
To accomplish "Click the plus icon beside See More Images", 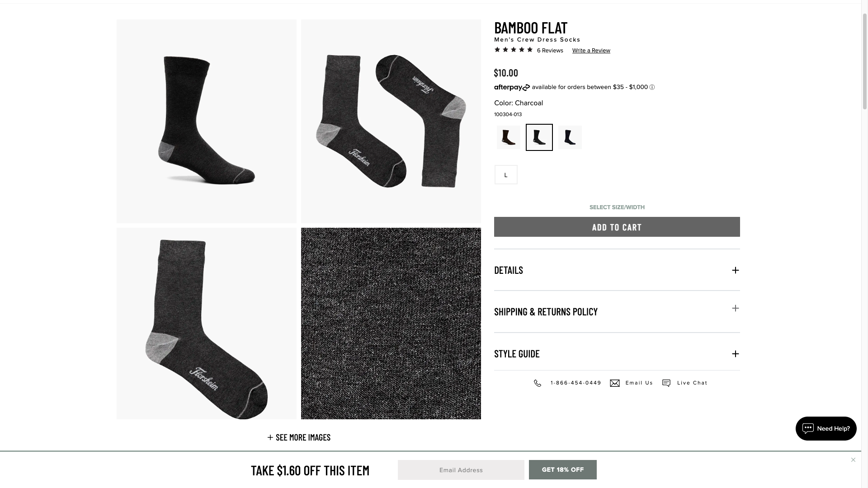I will tap(270, 437).
